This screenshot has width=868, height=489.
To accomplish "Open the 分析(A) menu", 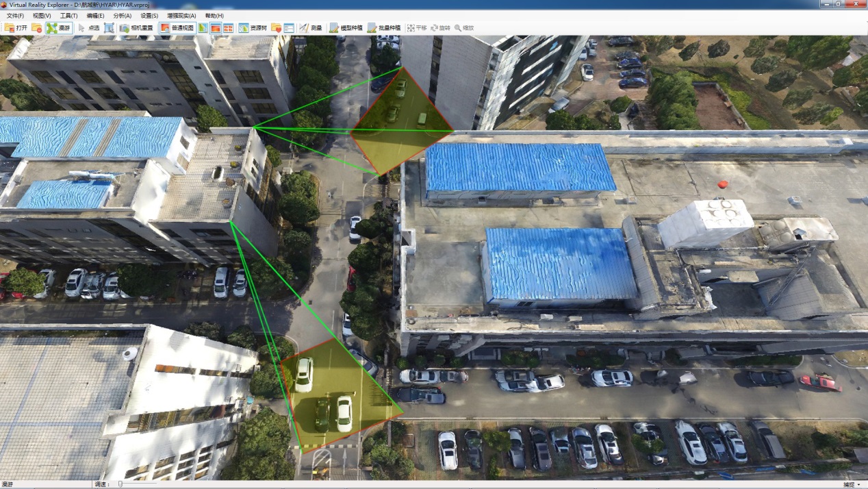I will 122,16.
